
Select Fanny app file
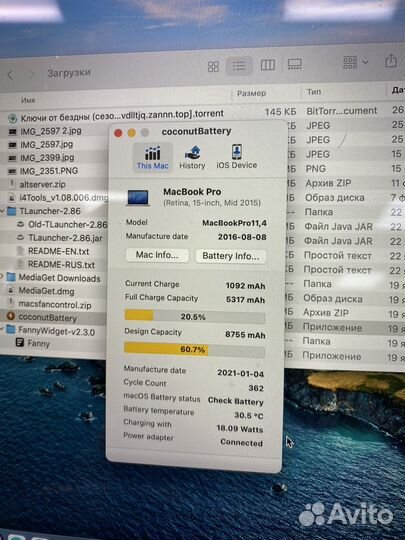point(39,344)
